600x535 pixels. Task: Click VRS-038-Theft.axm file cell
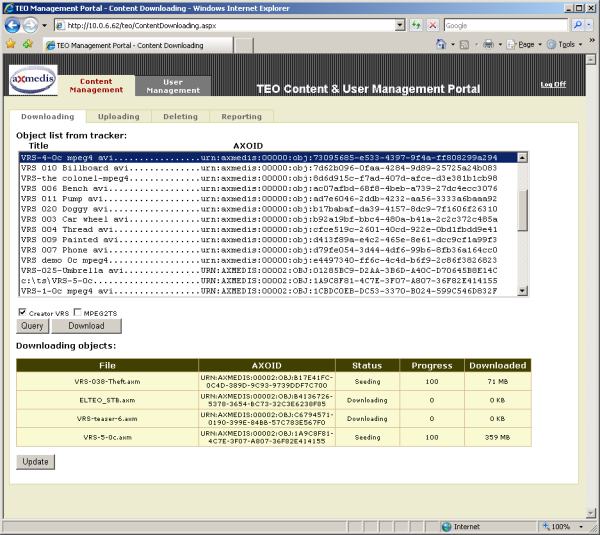(108, 382)
